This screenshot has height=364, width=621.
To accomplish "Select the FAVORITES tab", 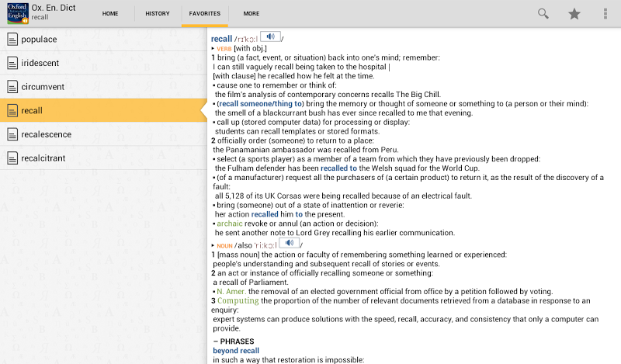I will 205,13.
